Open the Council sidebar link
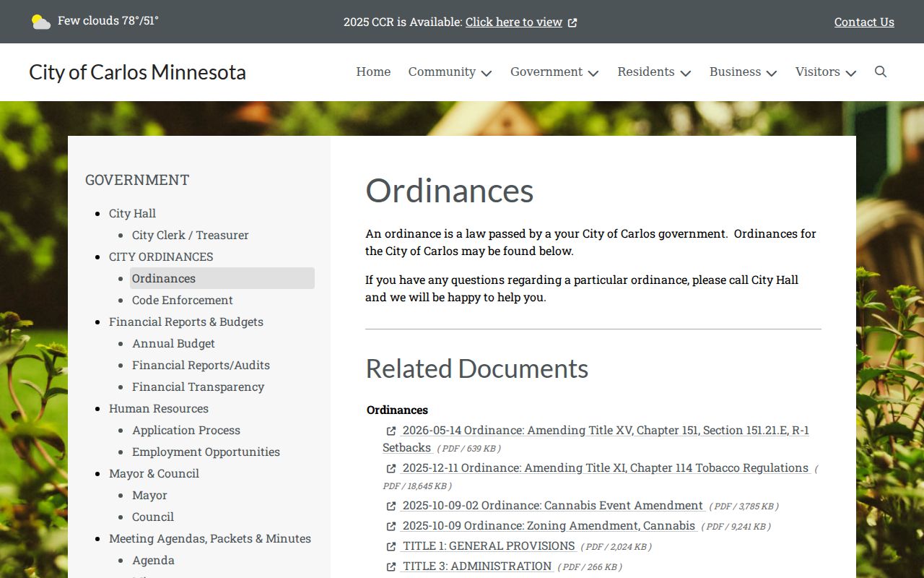The height and width of the screenshot is (578, 924). point(153,517)
